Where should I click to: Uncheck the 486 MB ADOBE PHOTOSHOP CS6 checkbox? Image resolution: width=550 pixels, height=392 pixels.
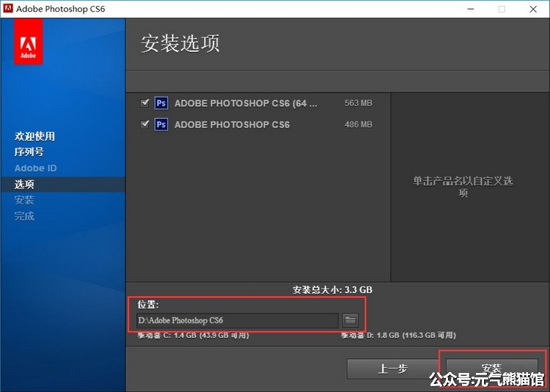coord(144,125)
